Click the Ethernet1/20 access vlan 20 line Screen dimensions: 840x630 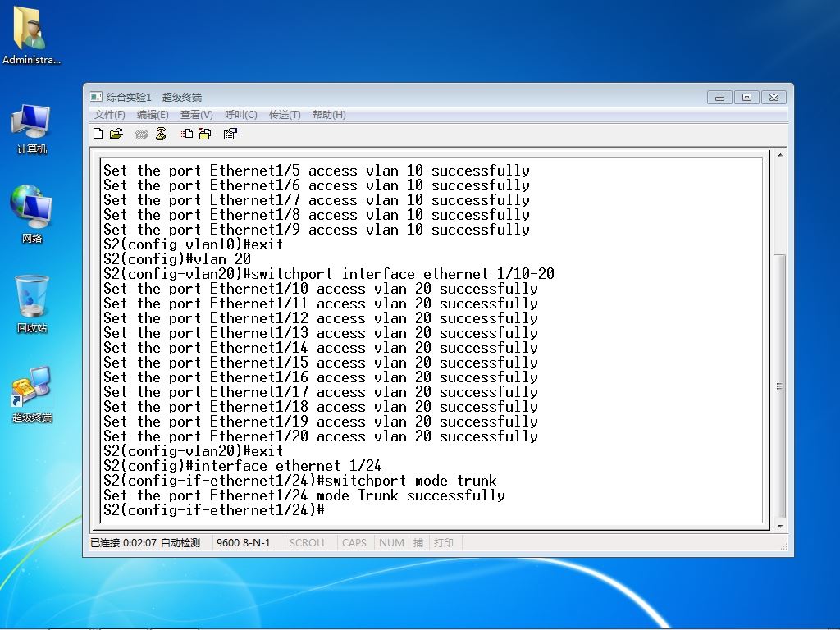(321, 436)
